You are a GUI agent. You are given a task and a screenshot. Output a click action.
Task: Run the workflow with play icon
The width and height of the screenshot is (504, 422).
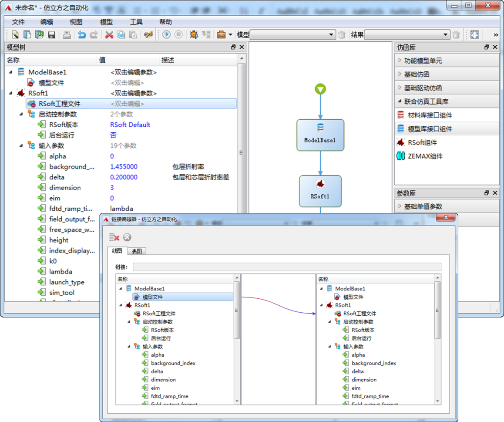(x=167, y=34)
